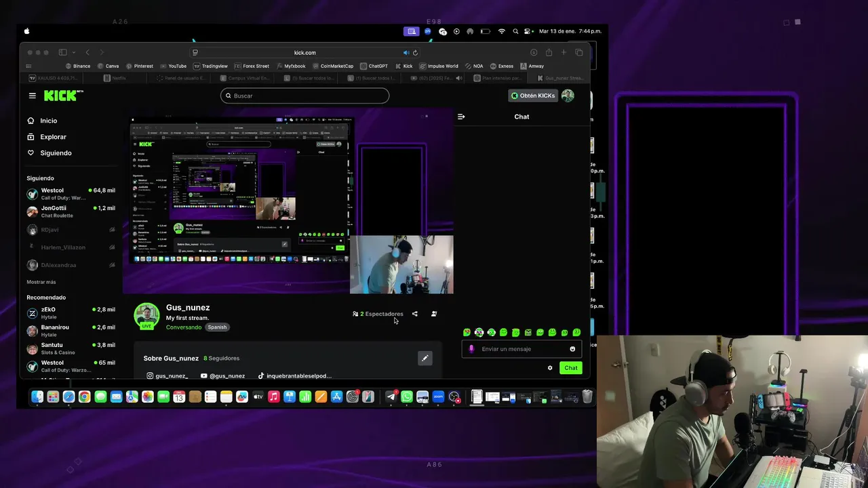Click the pencil edit icon in Sobre Gus_nunez
Viewport: 868px width, 488px height.
(x=425, y=358)
